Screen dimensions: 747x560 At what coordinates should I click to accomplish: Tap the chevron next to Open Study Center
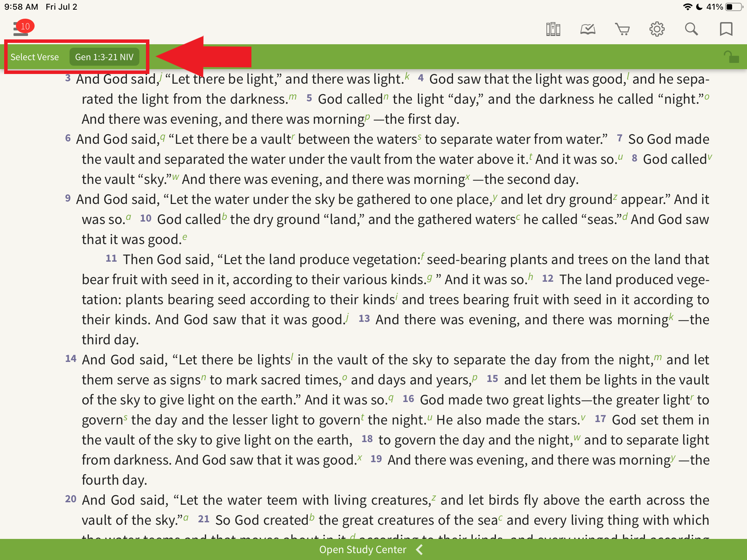419,550
